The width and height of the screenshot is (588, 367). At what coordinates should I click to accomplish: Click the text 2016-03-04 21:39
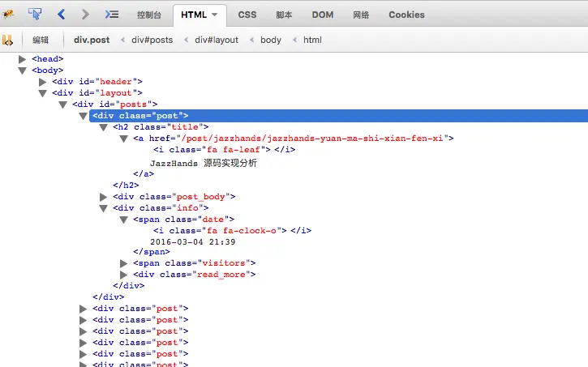193,242
